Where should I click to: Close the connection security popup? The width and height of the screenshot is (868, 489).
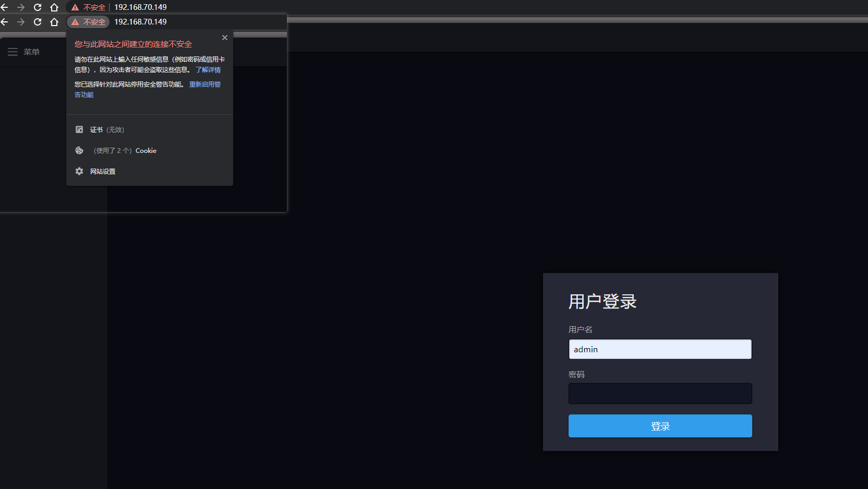point(225,38)
